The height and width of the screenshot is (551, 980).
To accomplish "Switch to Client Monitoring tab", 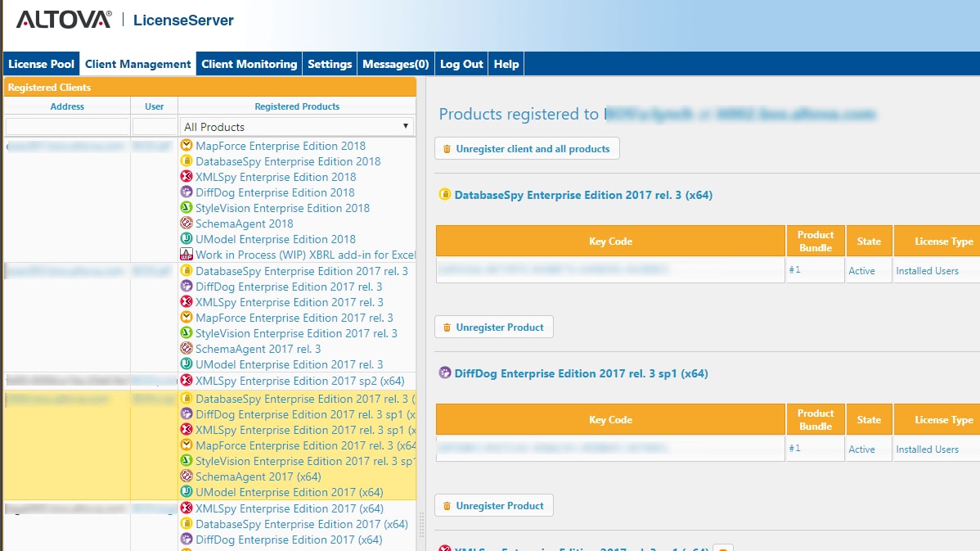I will pyautogui.click(x=249, y=64).
